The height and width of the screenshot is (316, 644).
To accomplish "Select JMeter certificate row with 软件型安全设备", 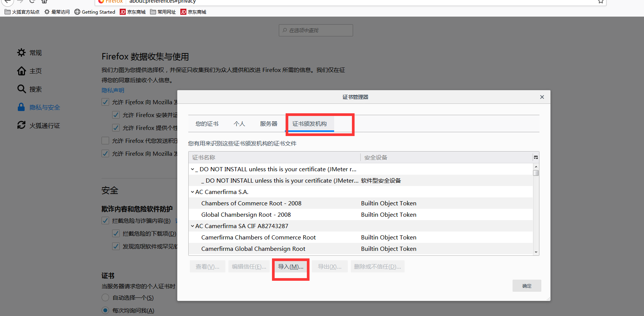I will (361, 181).
